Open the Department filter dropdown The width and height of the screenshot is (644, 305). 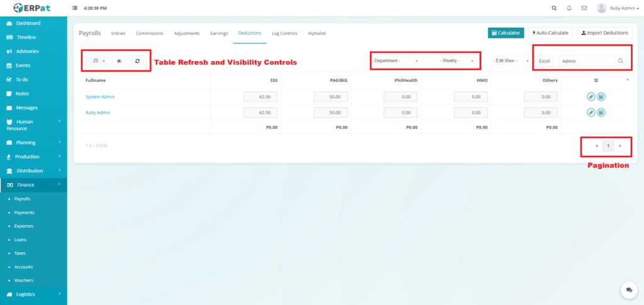395,61
